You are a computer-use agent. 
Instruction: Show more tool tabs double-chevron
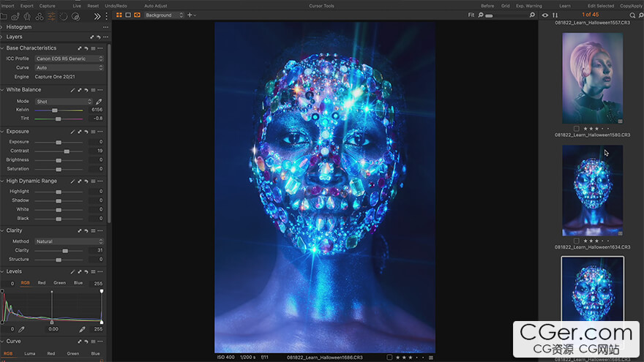pyautogui.click(x=97, y=17)
